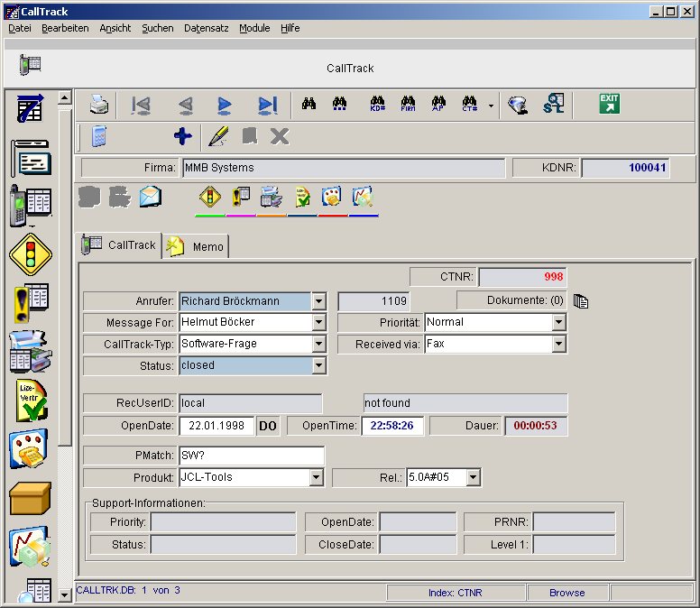The height and width of the screenshot is (608, 700).
Task: Click the brown box icon in the sidebar
Action: point(31,497)
